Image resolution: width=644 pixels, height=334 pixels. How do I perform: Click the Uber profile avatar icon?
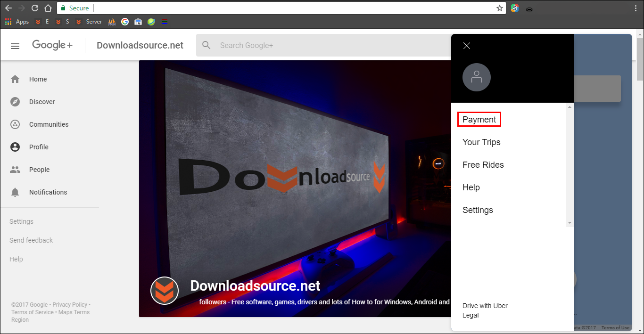[x=477, y=77]
